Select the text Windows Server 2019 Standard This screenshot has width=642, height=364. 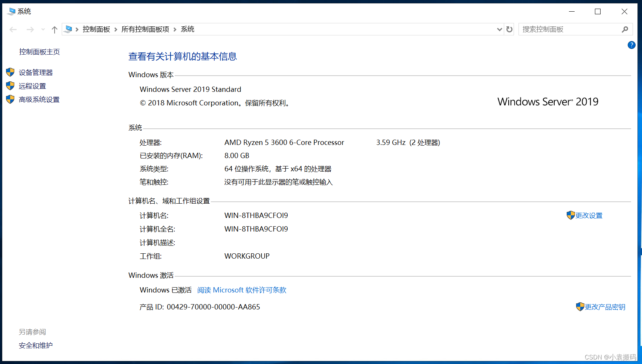point(191,90)
